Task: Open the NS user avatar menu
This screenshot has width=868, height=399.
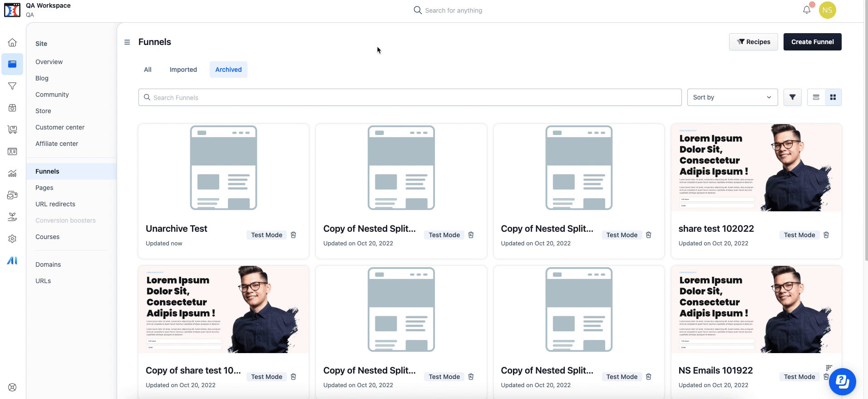Action: coord(827,10)
